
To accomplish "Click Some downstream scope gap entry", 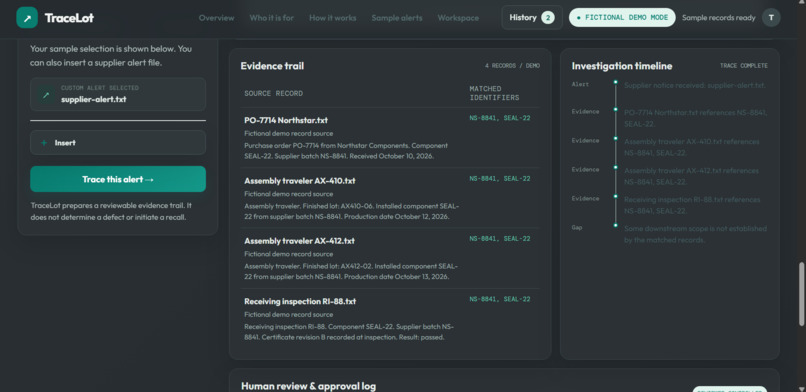I will [x=695, y=234].
